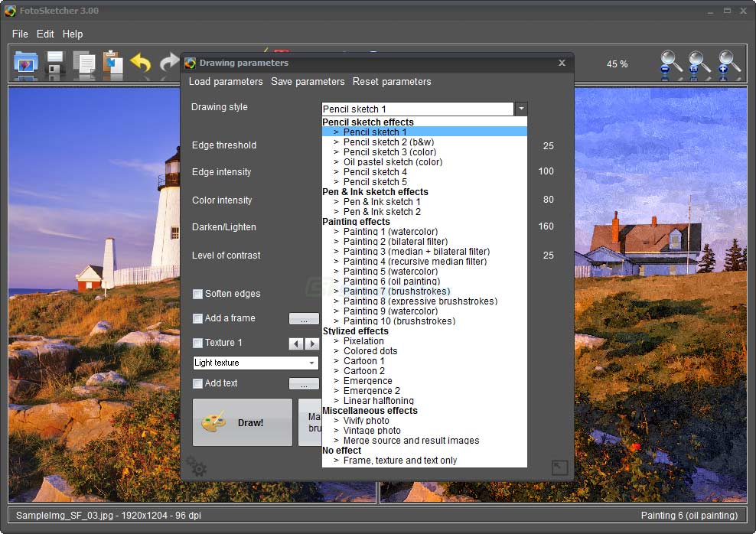Image resolution: width=756 pixels, height=534 pixels.
Task: Click next texture right arrow button
Action: [x=311, y=344]
